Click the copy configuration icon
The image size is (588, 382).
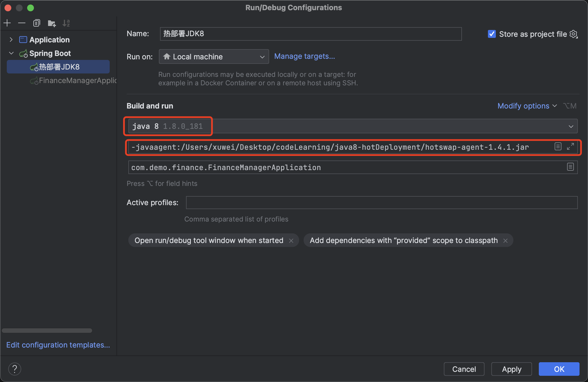point(36,23)
